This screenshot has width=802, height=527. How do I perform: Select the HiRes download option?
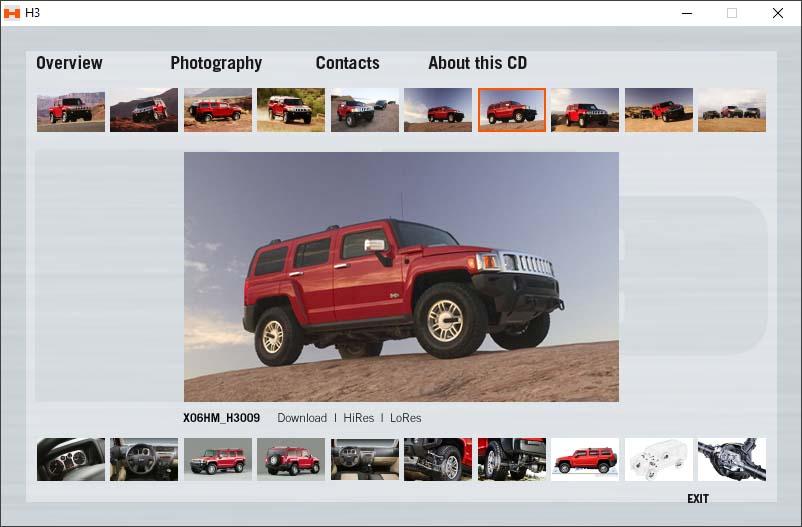(x=359, y=418)
